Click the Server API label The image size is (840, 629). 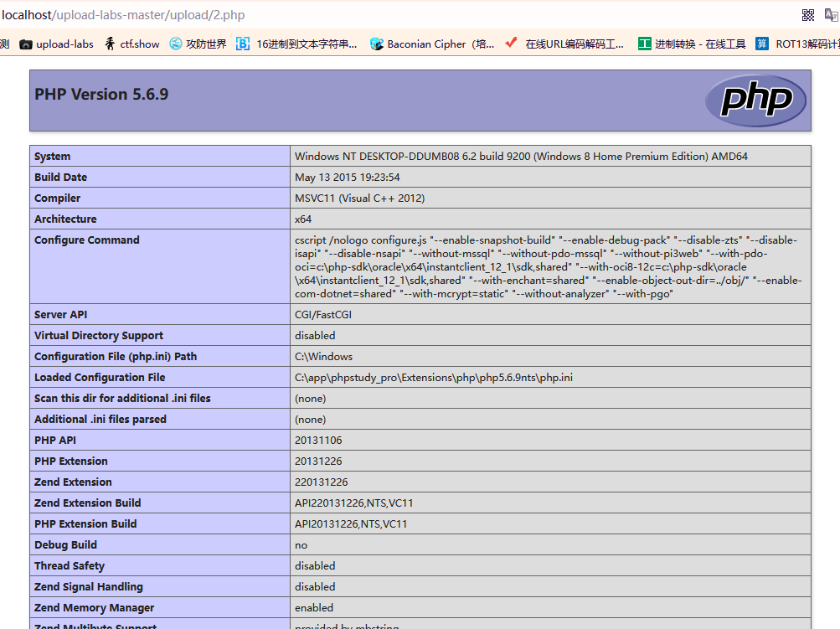point(60,315)
